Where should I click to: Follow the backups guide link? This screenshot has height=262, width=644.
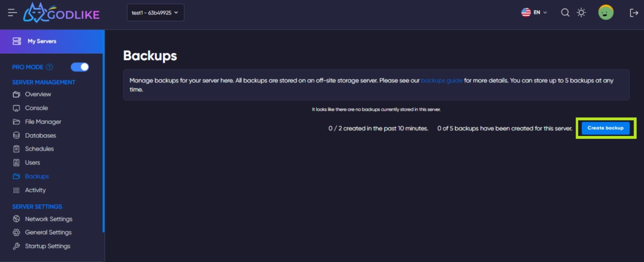[x=441, y=80]
